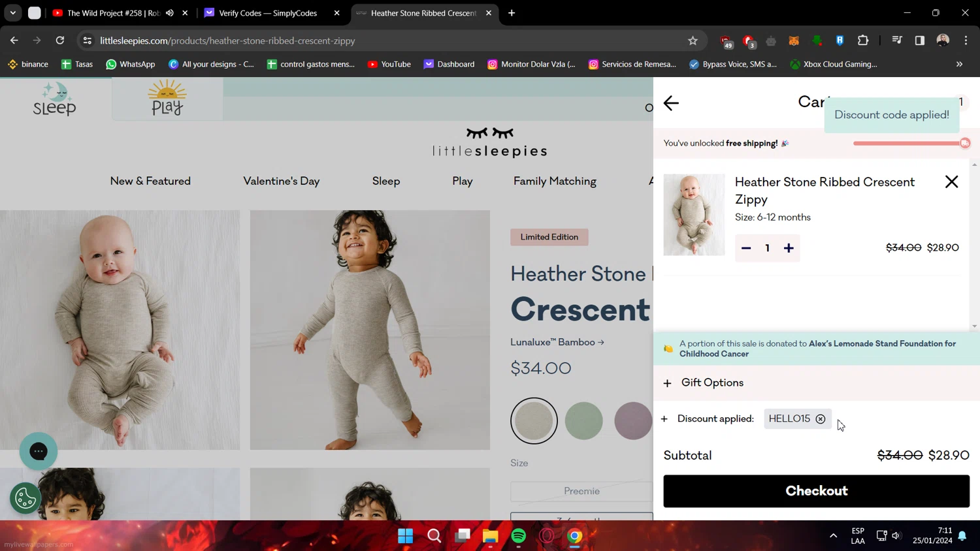Open the MetaMask fox extension
This screenshot has width=980, height=551.
(x=794, y=40)
